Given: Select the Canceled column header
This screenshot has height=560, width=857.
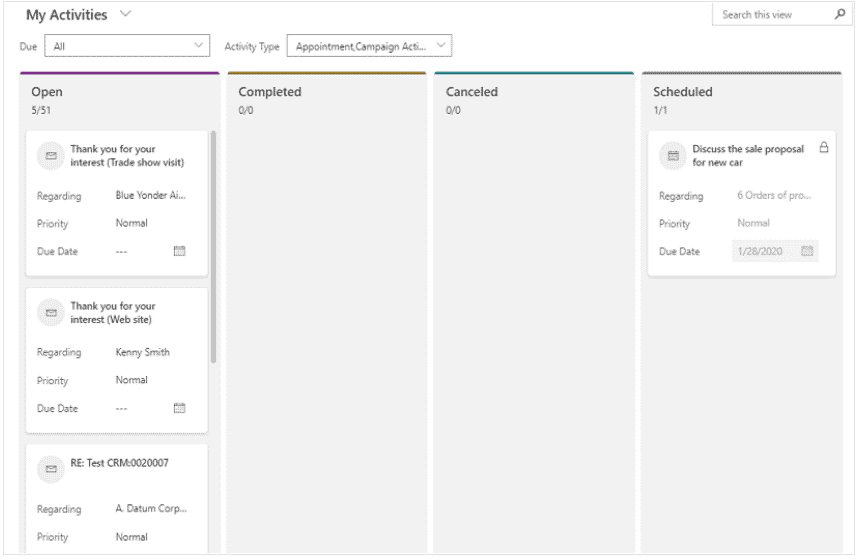Looking at the screenshot, I should [472, 92].
